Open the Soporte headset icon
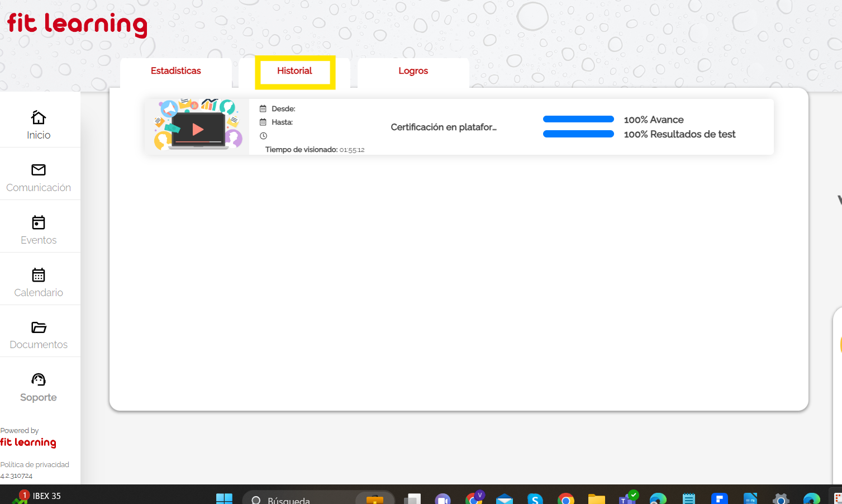 pos(39,380)
